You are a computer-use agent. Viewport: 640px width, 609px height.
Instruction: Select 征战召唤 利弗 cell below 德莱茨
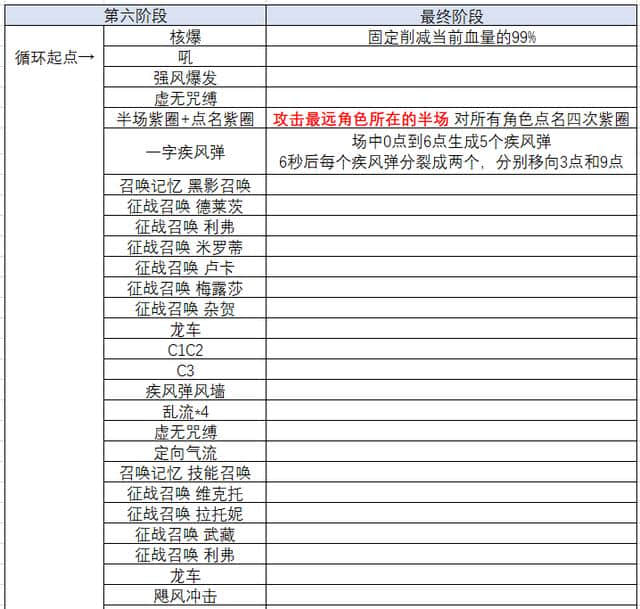coord(185,226)
